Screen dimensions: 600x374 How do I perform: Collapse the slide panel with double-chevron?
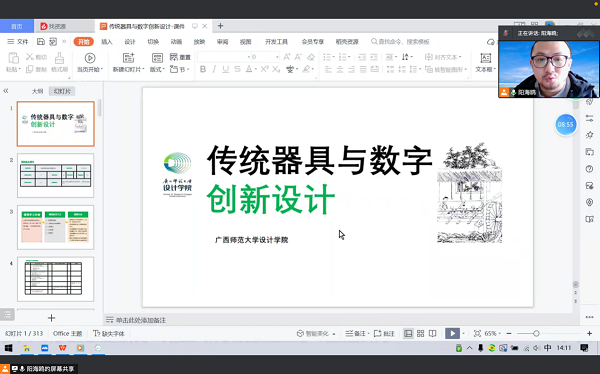click(6, 91)
